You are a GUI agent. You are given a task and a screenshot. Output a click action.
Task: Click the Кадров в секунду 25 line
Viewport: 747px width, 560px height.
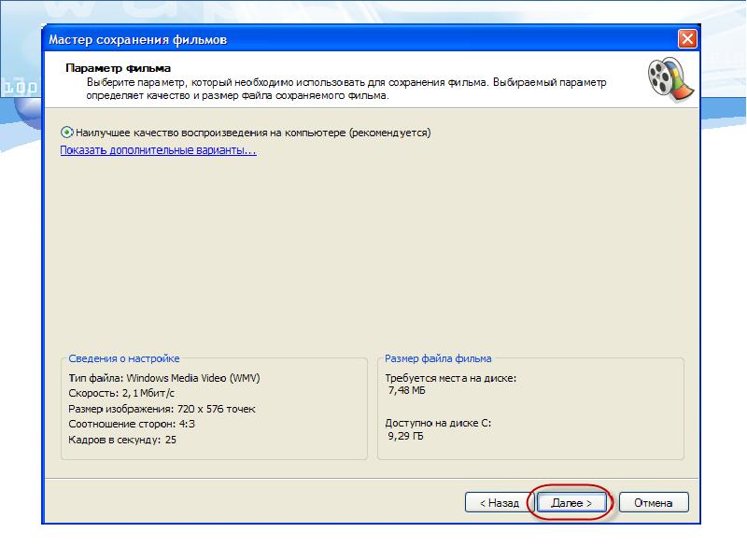pos(122,439)
